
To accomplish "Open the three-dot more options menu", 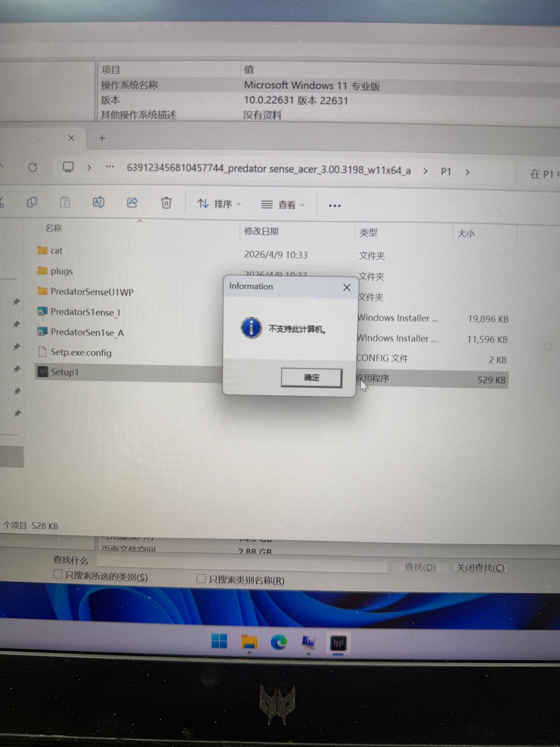I will click(x=335, y=206).
